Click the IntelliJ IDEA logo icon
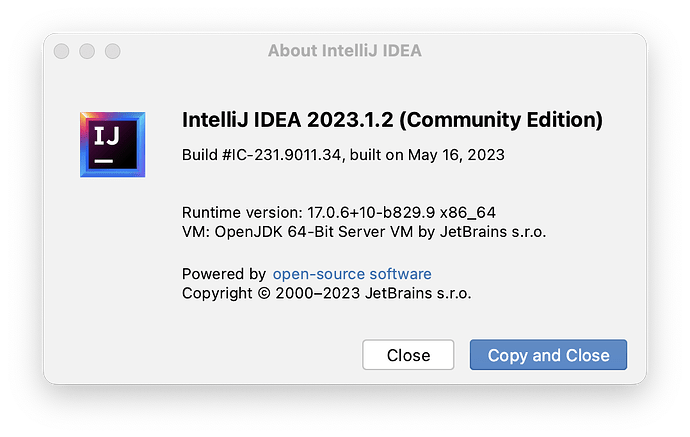690x437 pixels. 113,144
